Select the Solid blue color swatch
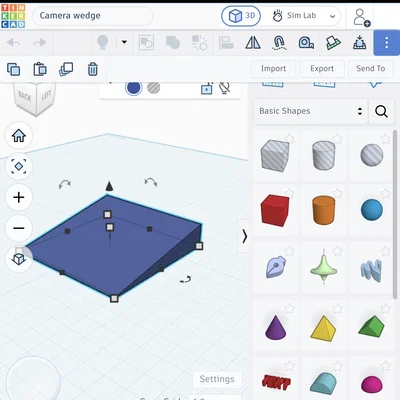 133,88
